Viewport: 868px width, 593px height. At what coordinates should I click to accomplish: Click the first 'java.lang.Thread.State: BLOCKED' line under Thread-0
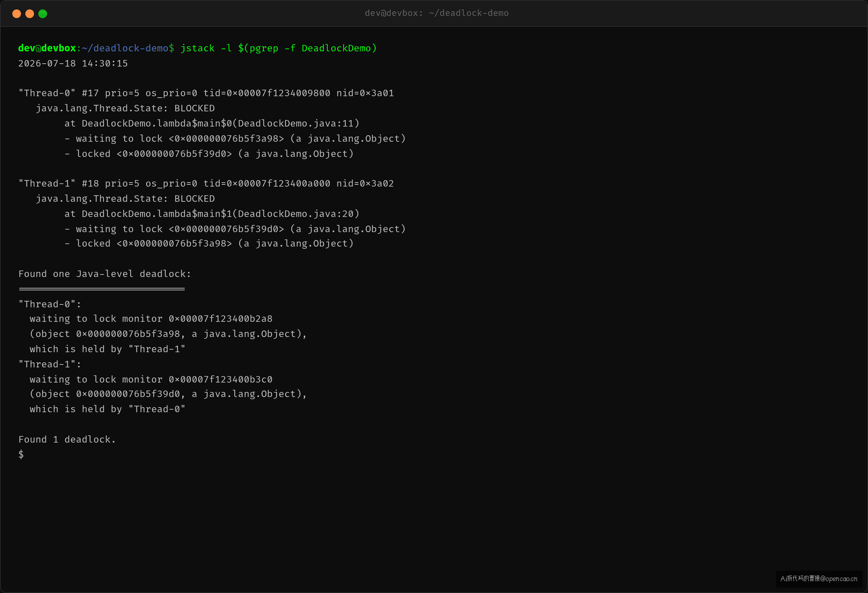[125, 108]
